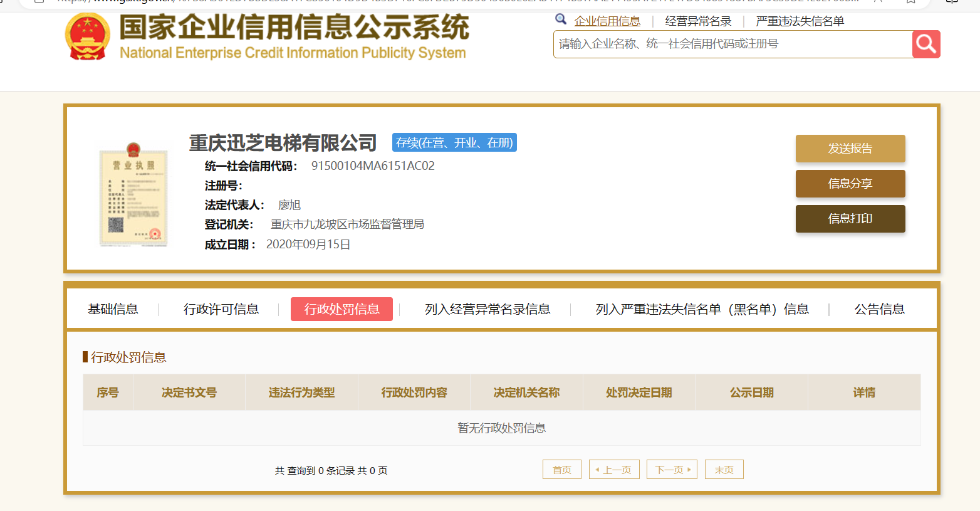Click the 信息分享 button
Screen dimensions: 980x511
(x=850, y=184)
